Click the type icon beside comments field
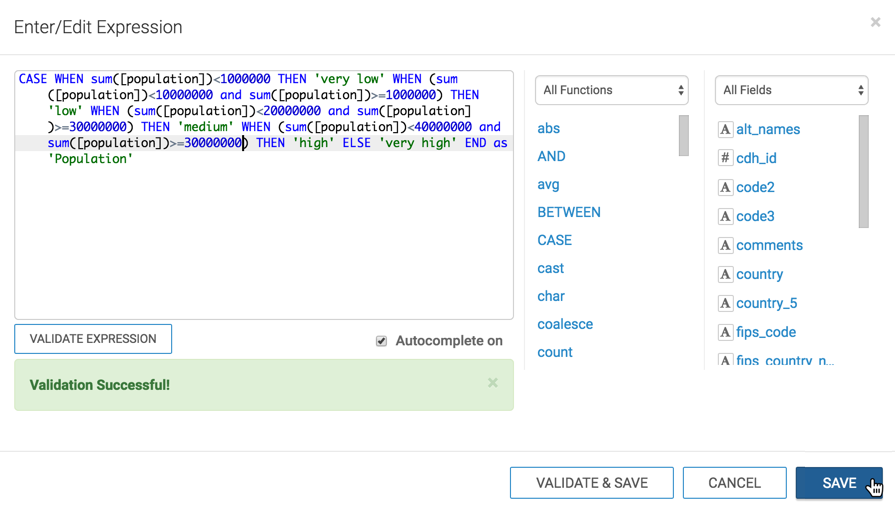895x511 pixels. pos(726,245)
